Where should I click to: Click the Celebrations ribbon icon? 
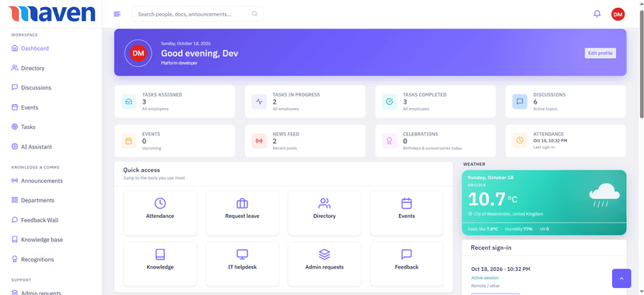tap(390, 141)
